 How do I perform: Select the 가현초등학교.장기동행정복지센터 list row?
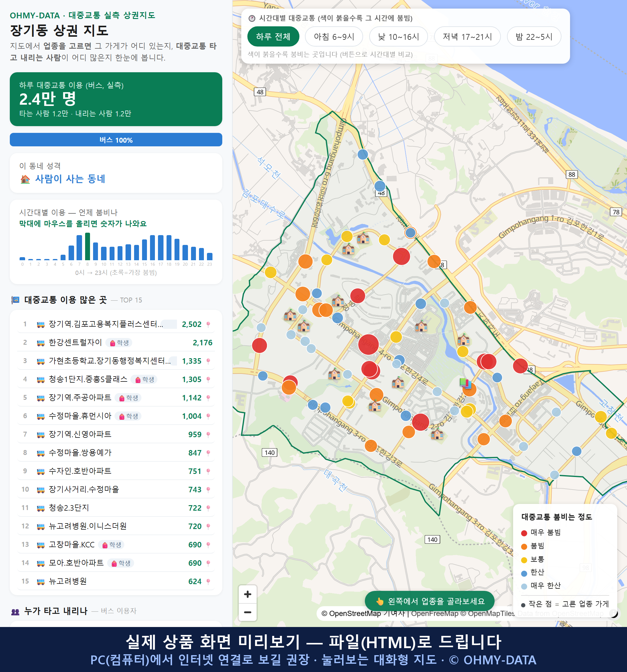click(x=116, y=361)
